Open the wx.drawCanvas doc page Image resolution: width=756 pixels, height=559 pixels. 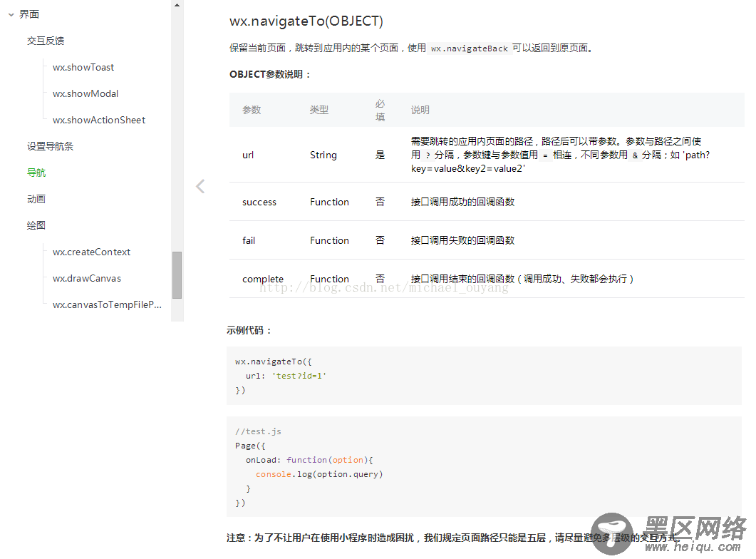[87, 278]
